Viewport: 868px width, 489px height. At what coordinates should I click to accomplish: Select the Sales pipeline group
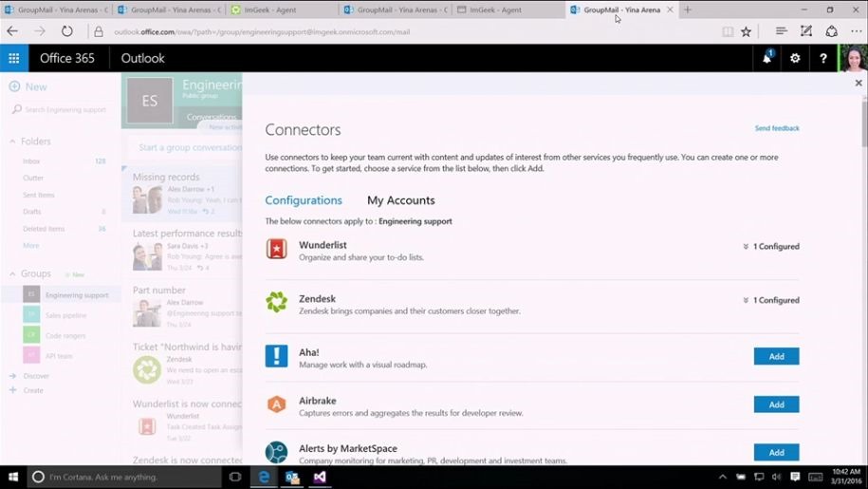pos(61,315)
